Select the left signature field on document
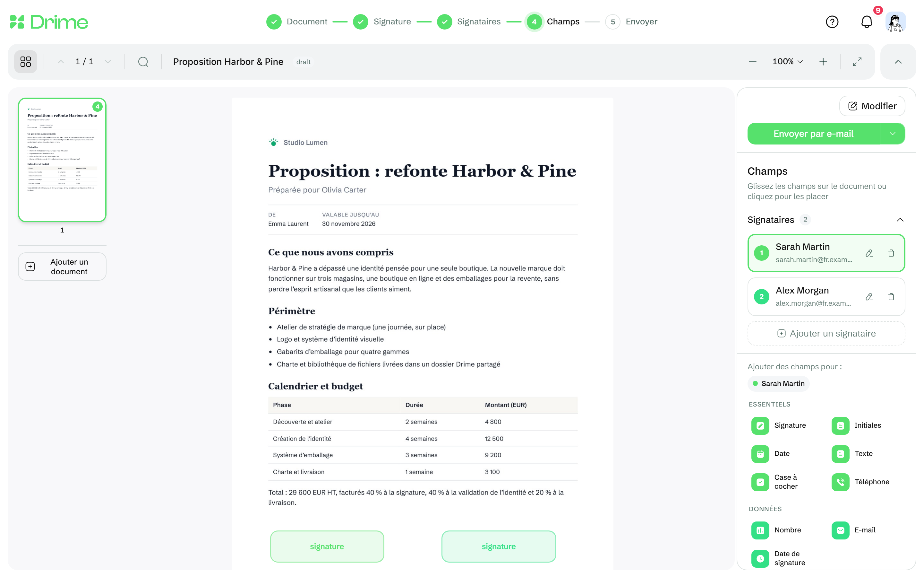924x578 pixels. click(x=327, y=546)
